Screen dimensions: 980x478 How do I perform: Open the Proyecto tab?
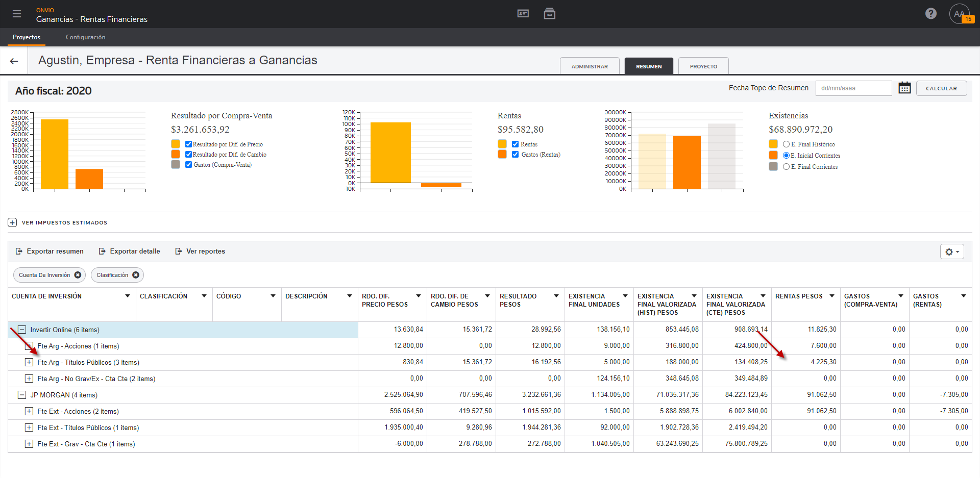coord(703,66)
